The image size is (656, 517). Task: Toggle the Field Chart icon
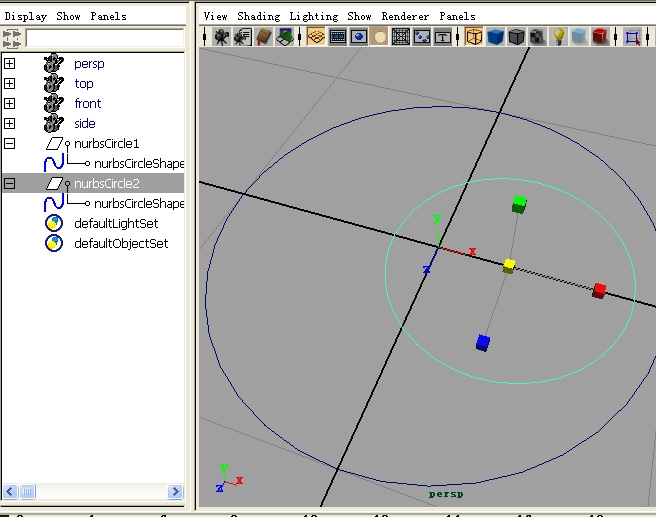click(x=401, y=37)
